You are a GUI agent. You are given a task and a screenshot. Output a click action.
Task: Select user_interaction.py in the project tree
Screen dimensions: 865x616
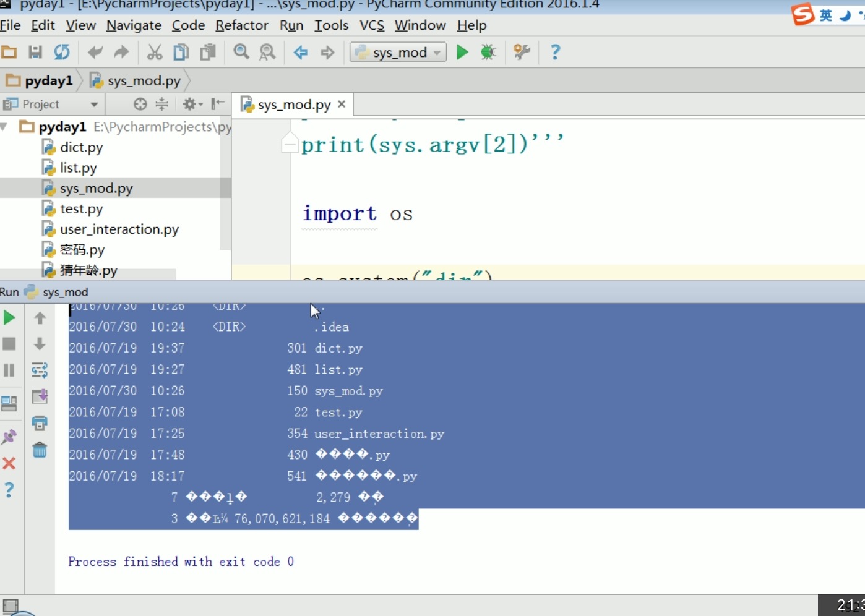119,229
